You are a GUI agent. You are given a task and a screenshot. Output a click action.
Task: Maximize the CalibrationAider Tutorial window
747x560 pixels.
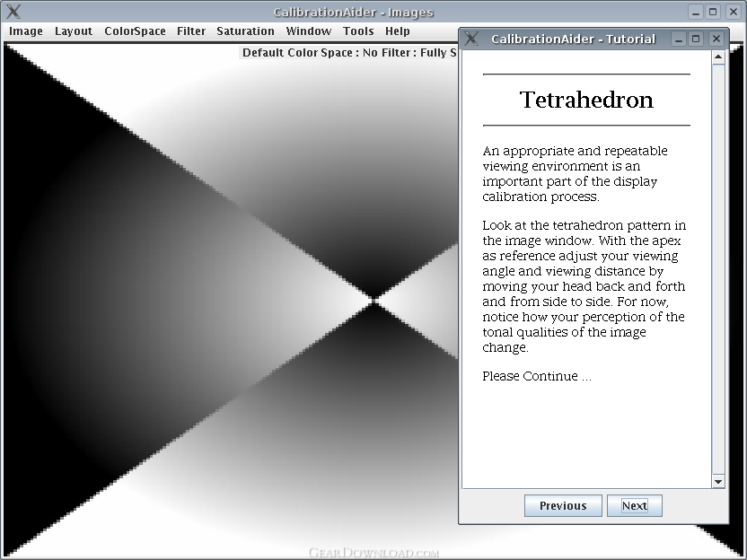coord(697,39)
